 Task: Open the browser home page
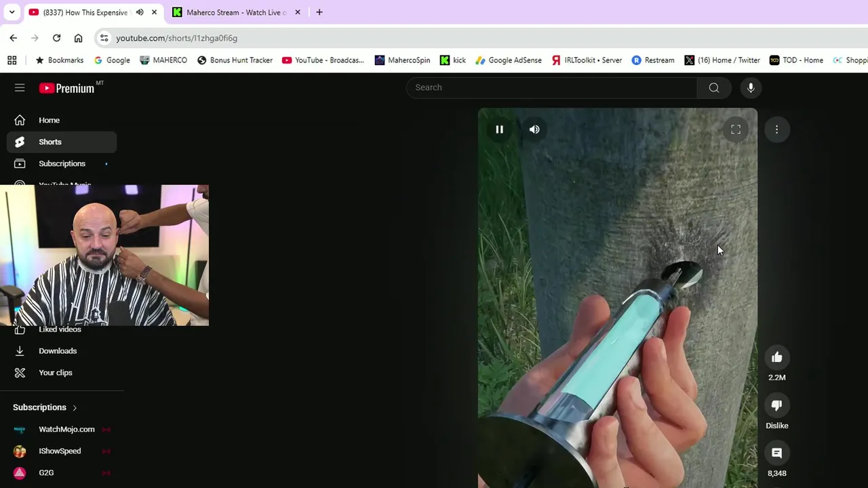tap(79, 38)
